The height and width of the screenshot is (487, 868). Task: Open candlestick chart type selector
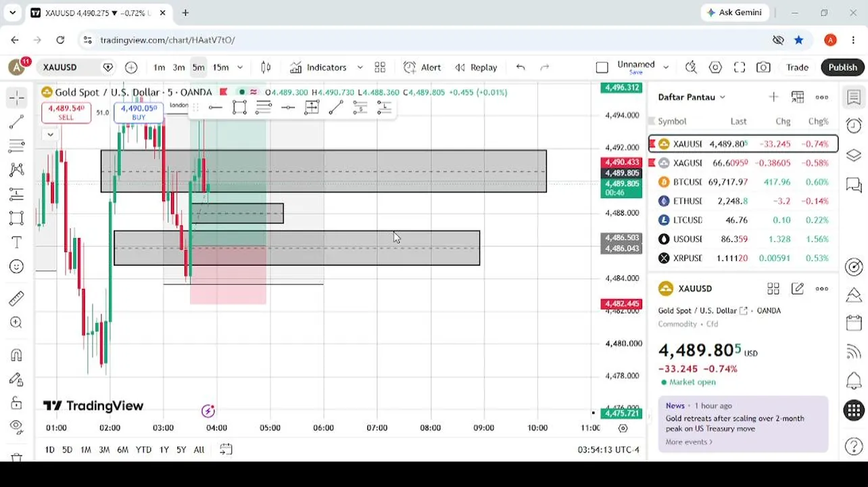[266, 67]
